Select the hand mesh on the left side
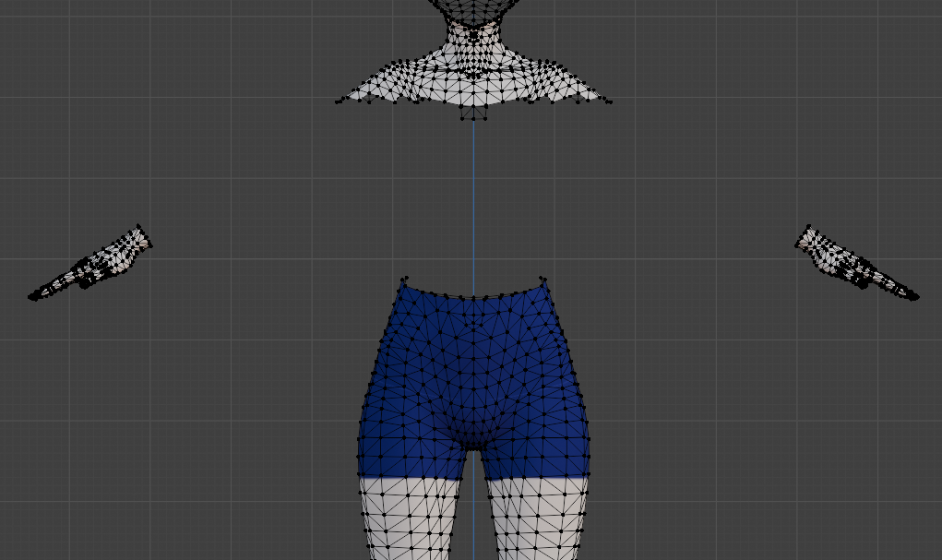This screenshot has width=942, height=560. point(90,263)
